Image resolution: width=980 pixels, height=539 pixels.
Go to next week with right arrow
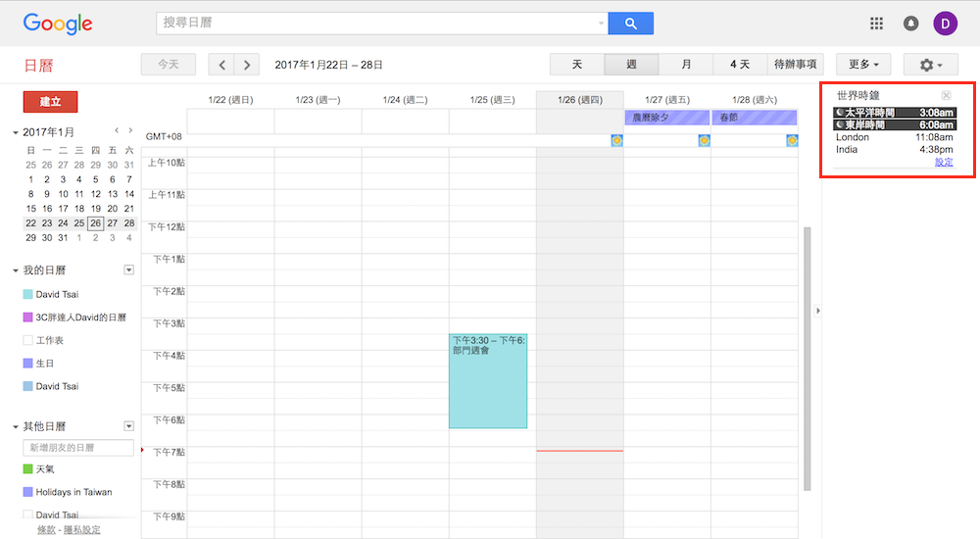[x=247, y=65]
